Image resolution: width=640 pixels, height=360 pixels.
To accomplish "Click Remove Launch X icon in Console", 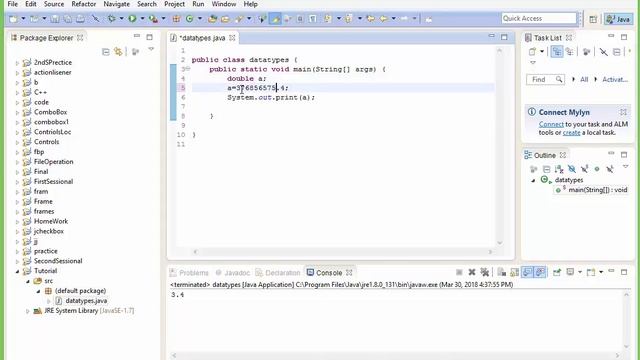I will coord(472,272).
